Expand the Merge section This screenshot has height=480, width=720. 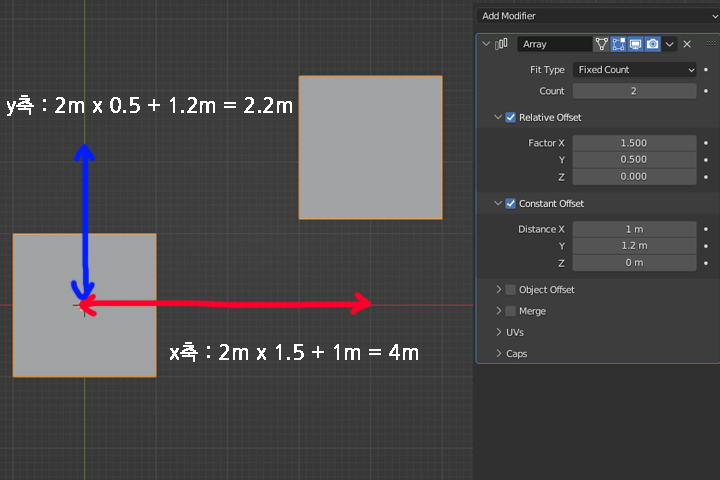pos(499,311)
